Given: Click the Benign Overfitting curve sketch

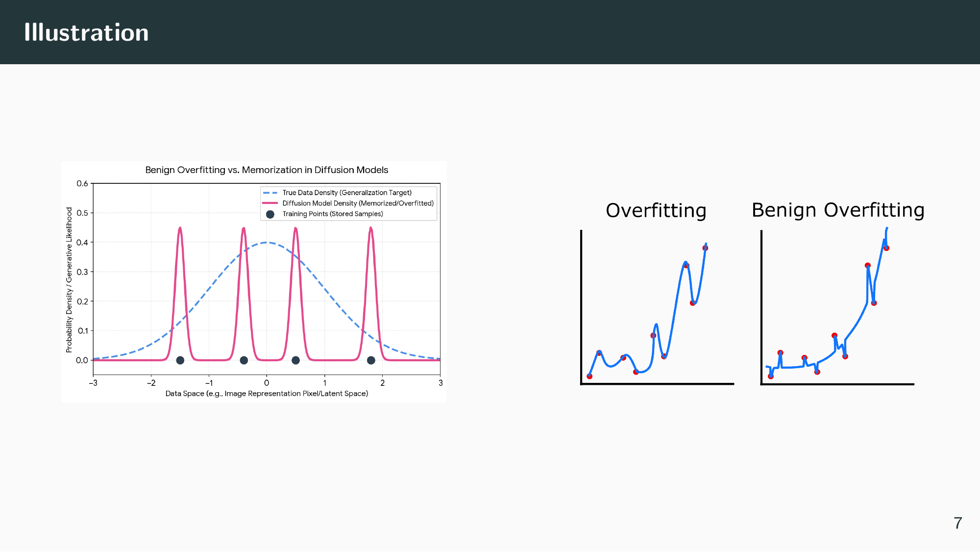Looking at the screenshot, I should pyautogui.click(x=837, y=306).
